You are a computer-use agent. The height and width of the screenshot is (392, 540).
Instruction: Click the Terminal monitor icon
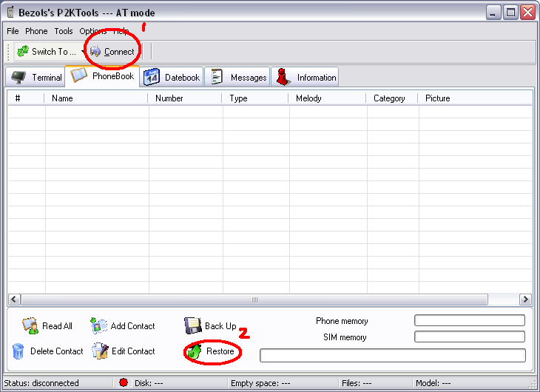click(18, 77)
